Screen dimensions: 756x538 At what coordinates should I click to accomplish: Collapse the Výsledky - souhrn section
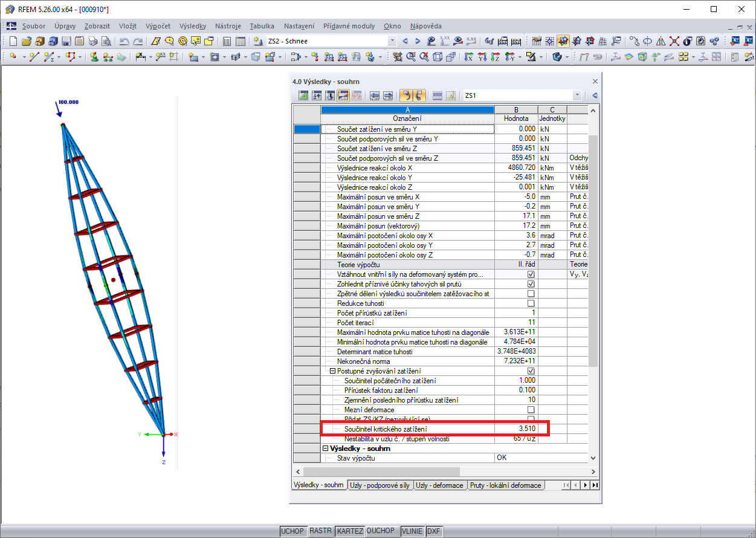tap(325, 449)
